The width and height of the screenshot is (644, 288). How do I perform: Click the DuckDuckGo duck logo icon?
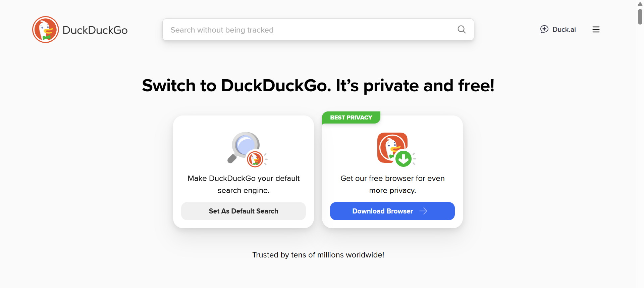point(46,30)
